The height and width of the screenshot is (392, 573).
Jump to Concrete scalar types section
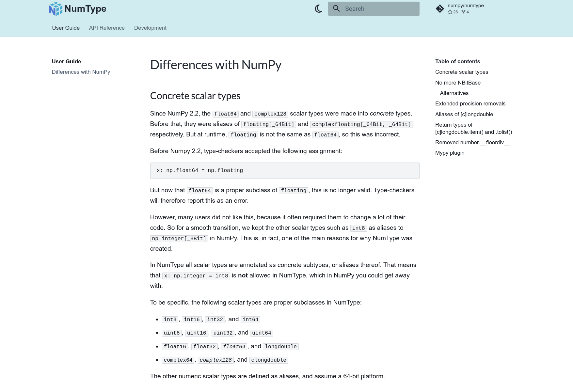(462, 72)
